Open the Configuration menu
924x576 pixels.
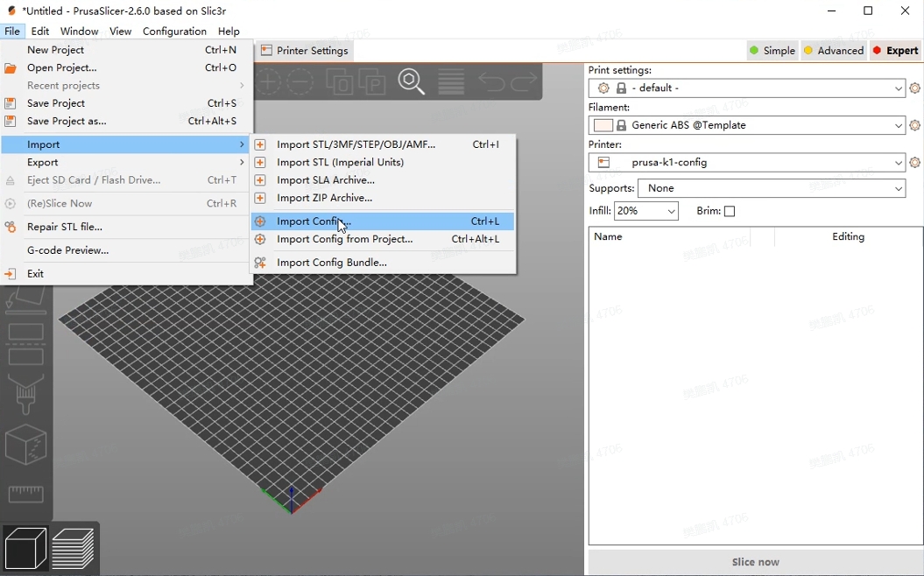[x=174, y=32]
